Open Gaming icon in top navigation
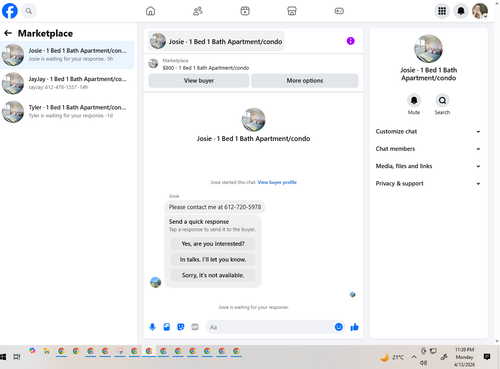The height and width of the screenshot is (369, 500). [339, 11]
